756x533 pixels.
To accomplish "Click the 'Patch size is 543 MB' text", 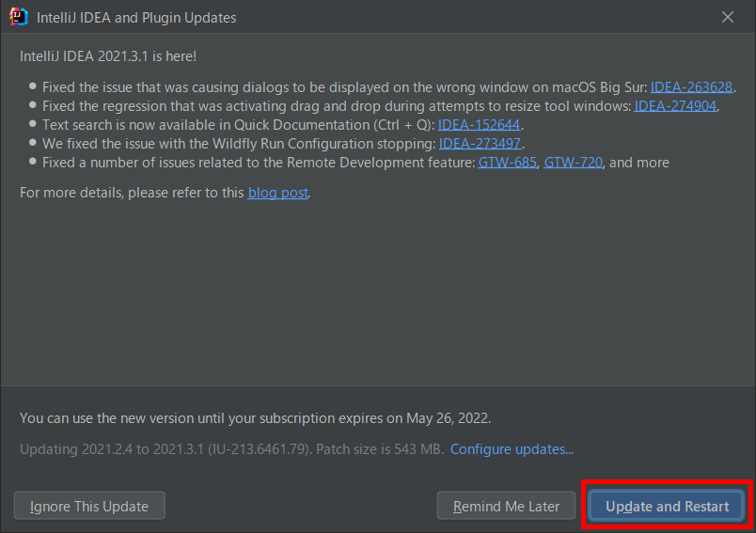I will 379,449.
